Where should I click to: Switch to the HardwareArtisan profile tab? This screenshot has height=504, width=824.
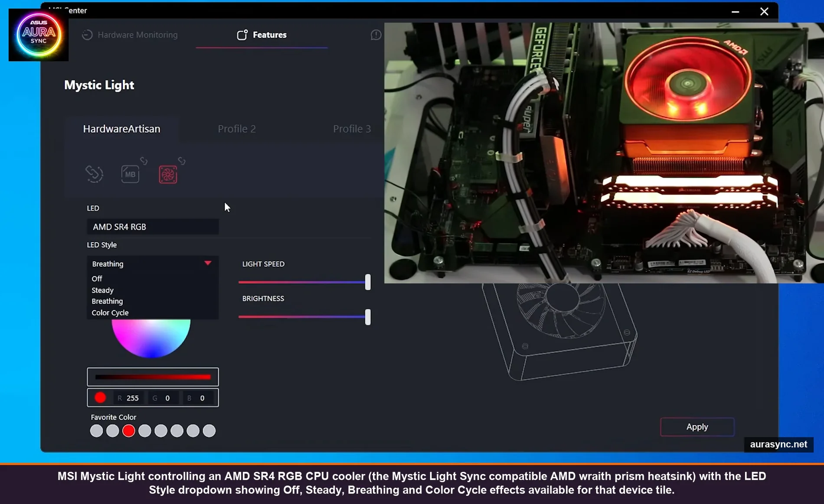click(x=122, y=129)
